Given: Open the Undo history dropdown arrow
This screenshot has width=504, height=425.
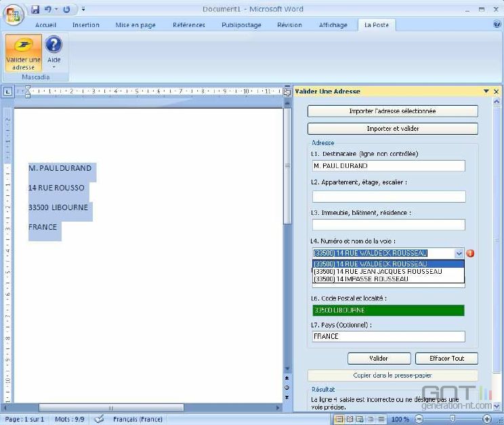Looking at the screenshot, I should click(x=56, y=9).
